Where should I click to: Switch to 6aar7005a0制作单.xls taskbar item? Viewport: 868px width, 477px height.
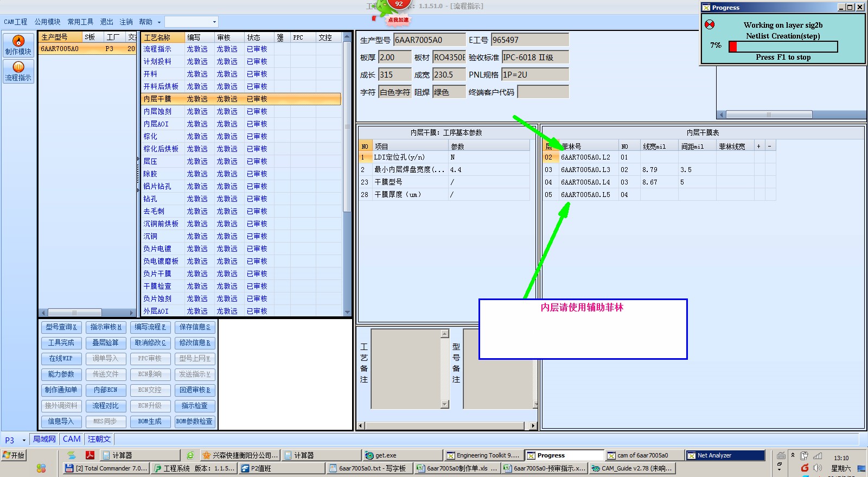[457, 468]
